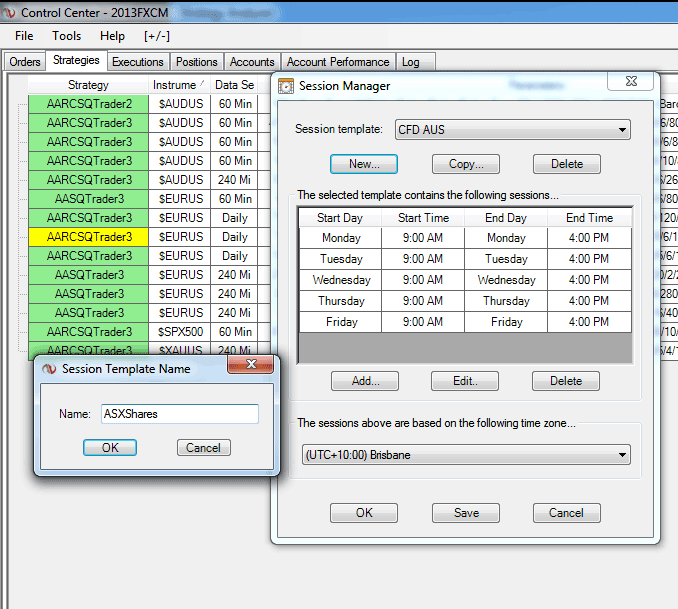The height and width of the screenshot is (609, 678).
Task: Click 4:00 PM end time for Monday
Action: tap(589, 238)
